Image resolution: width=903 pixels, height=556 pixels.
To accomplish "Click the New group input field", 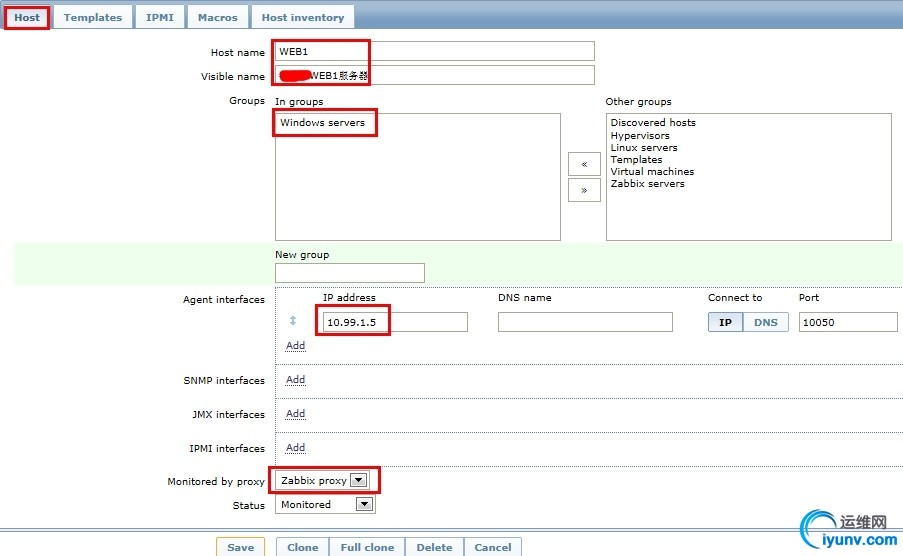I will click(350, 273).
